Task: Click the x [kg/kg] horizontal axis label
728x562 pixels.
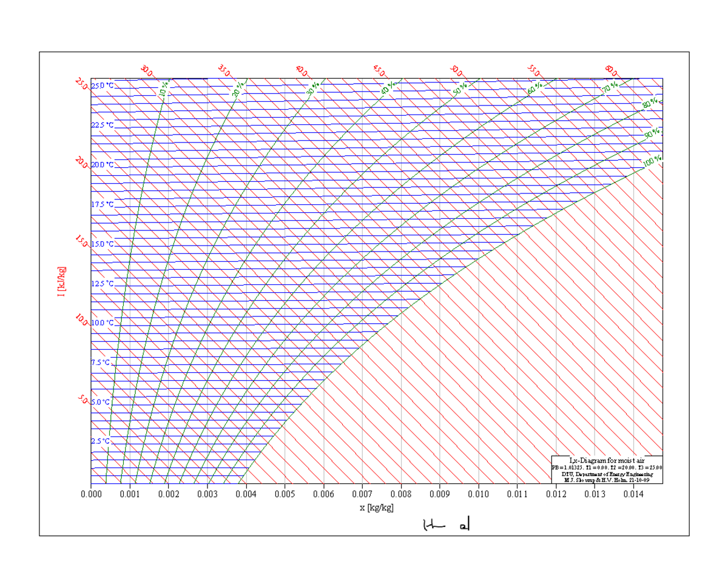Action: coord(375,507)
